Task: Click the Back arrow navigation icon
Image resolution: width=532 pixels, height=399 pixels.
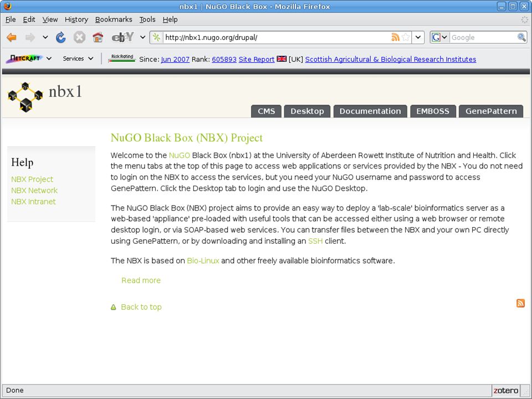Action: point(12,37)
